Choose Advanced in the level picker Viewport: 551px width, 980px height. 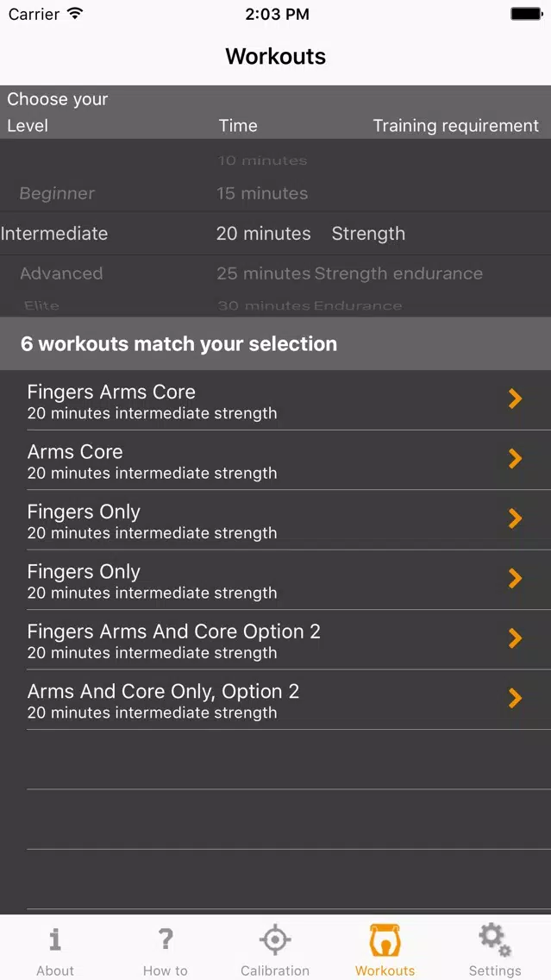(61, 273)
